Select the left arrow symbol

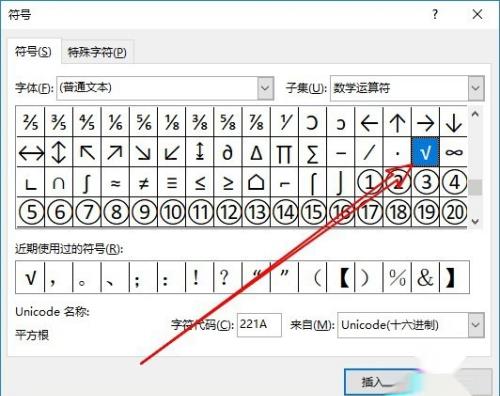[x=369, y=122]
